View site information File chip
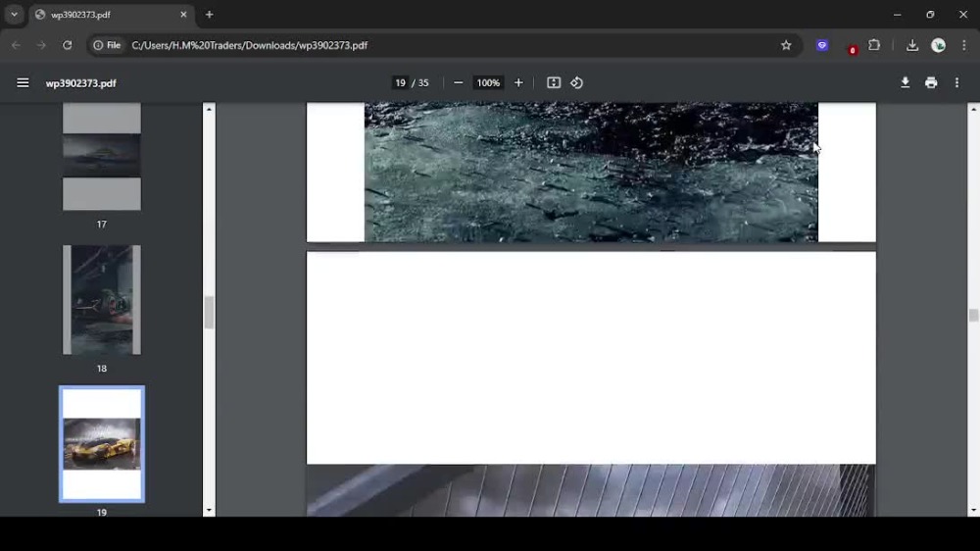The height and width of the screenshot is (551, 980). click(107, 45)
